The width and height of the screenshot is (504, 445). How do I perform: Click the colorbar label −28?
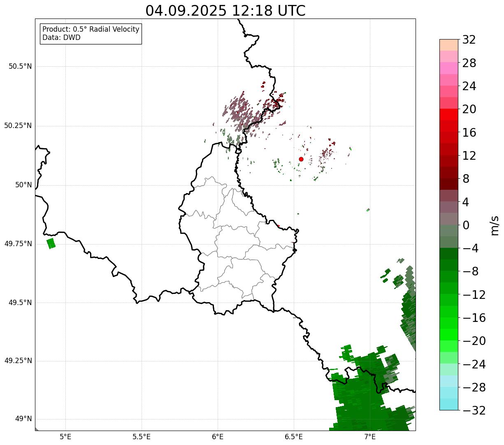474,387
